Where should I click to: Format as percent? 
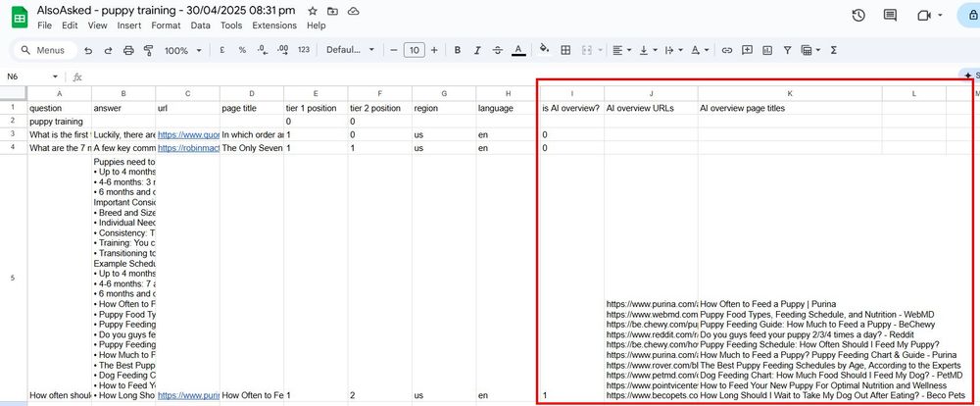(x=242, y=50)
